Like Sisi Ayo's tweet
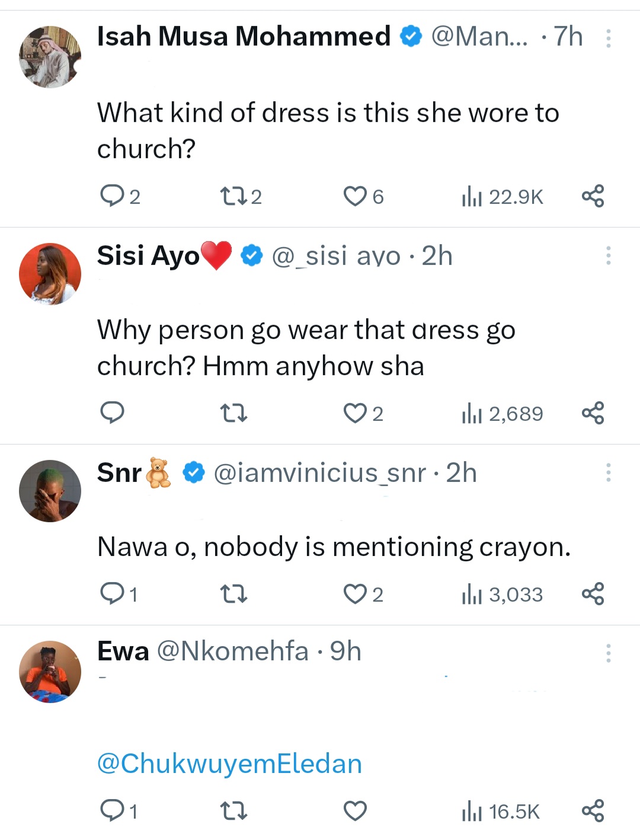Viewport: 640px width, 840px height. [x=356, y=413]
